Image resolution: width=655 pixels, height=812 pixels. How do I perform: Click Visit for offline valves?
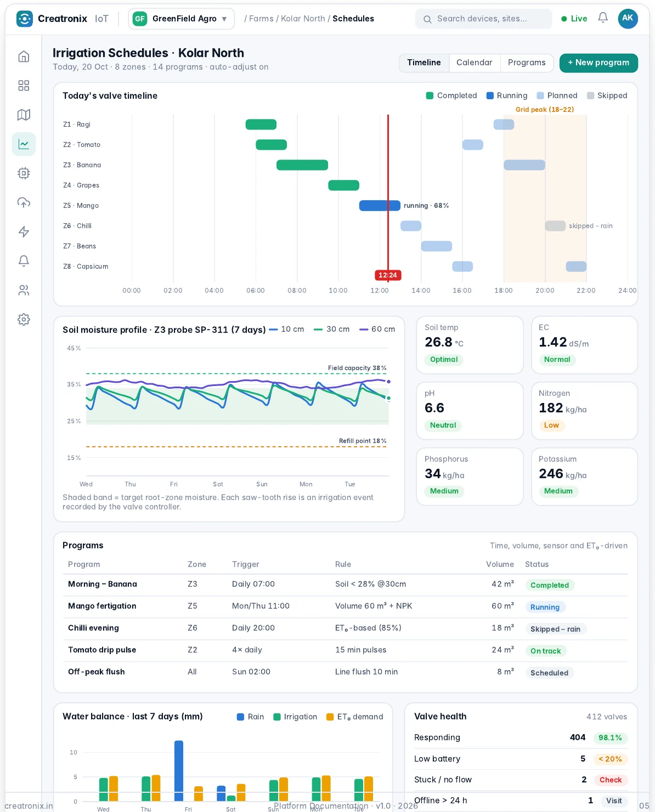click(x=614, y=800)
